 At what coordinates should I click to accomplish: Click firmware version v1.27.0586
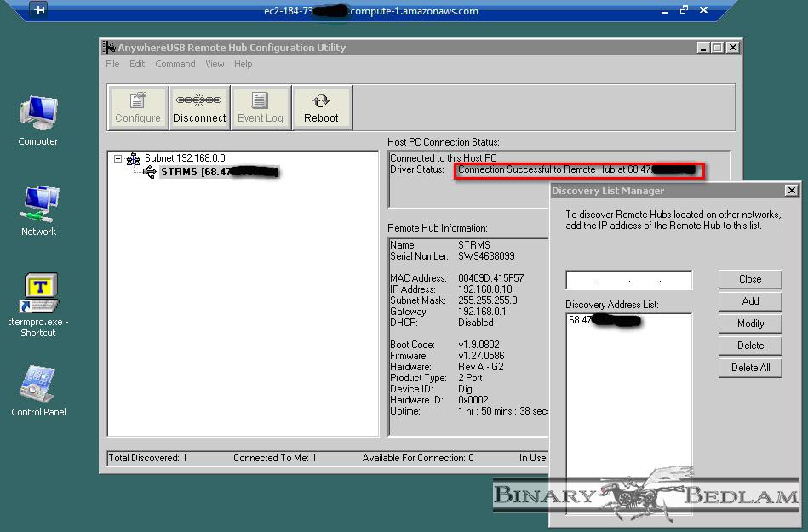coord(481,356)
